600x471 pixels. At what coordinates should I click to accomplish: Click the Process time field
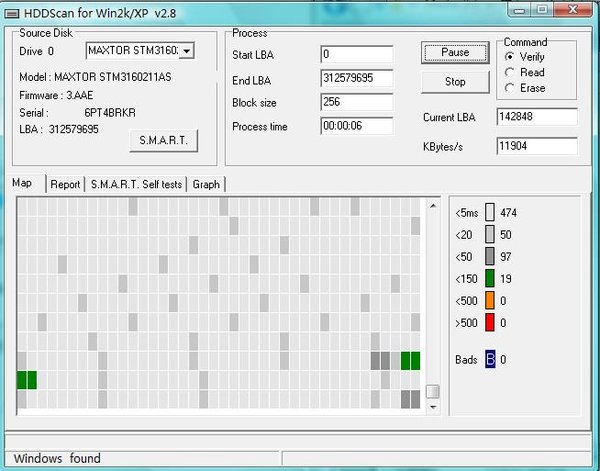click(x=357, y=126)
